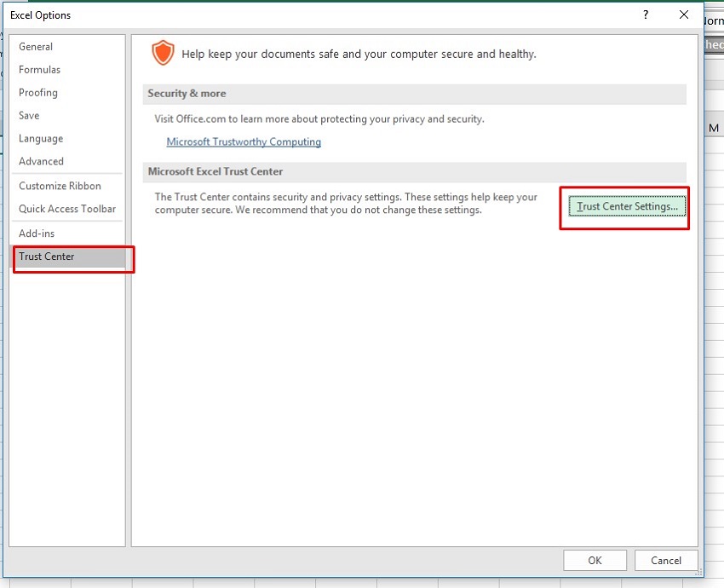
Task: Show the Add-ins options page
Action: [x=37, y=233]
